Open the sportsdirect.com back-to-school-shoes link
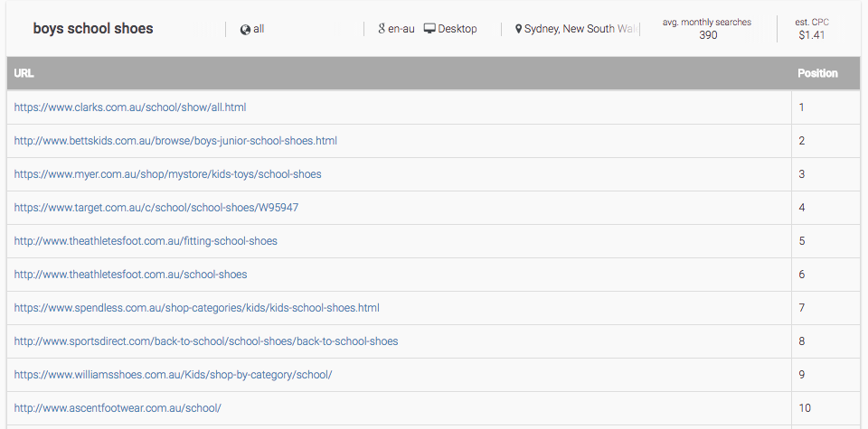The image size is (868, 429). tap(206, 341)
